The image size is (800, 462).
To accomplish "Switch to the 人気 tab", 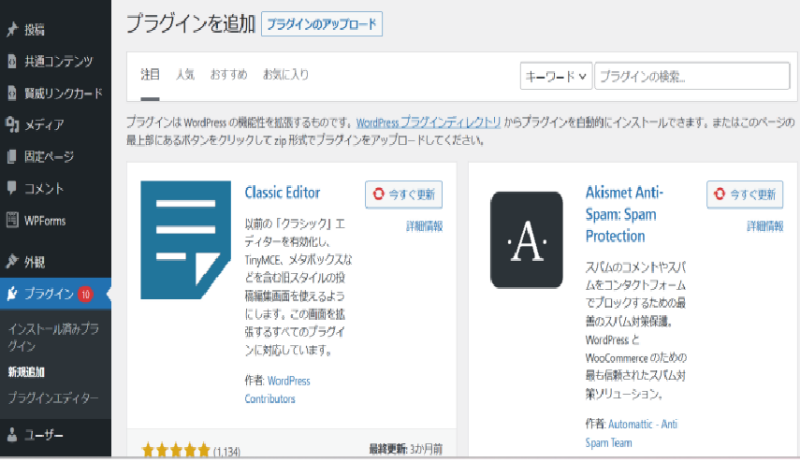I will 185,75.
